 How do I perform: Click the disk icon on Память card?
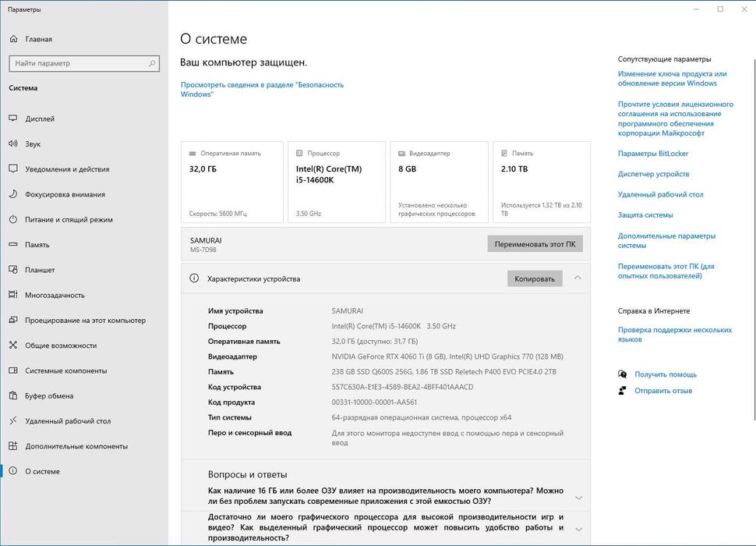503,153
